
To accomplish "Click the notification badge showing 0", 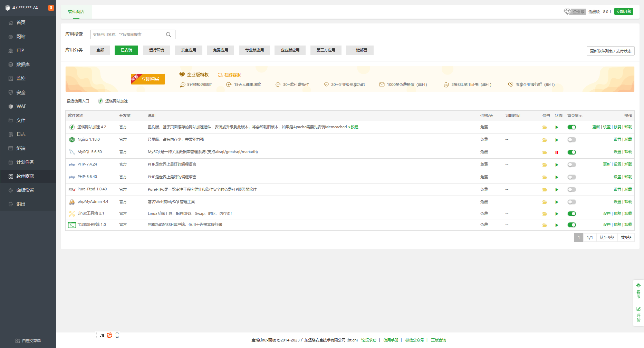I will [x=51, y=8].
